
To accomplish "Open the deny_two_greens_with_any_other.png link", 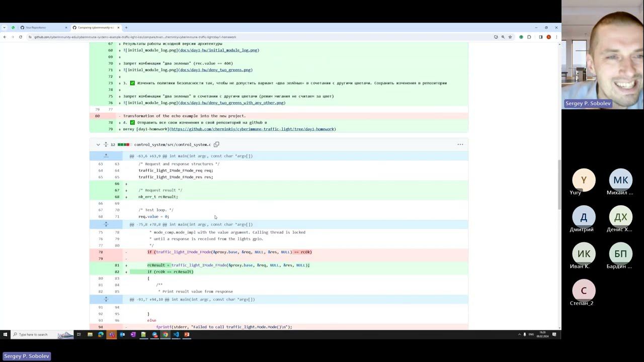I will pyautogui.click(x=232, y=103).
